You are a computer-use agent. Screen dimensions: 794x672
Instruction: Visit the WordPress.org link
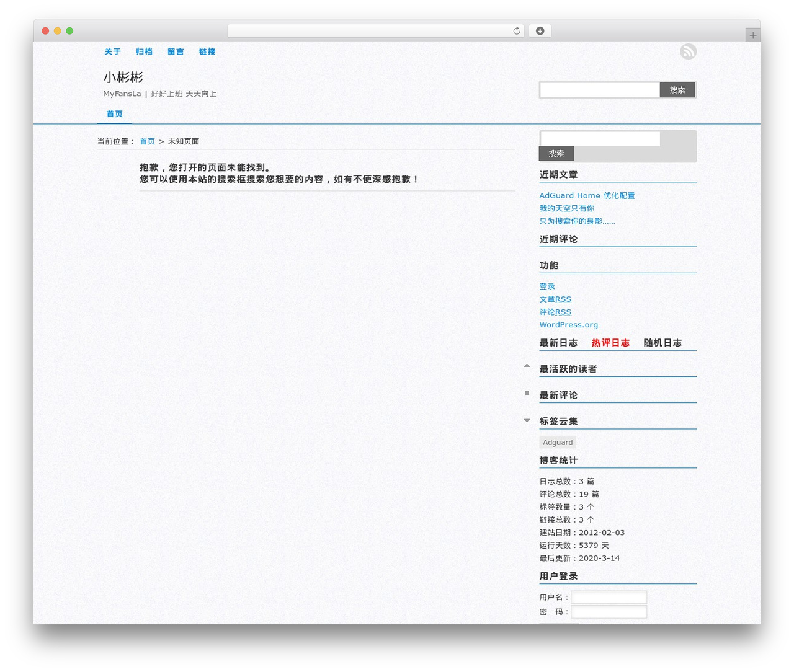tap(568, 325)
